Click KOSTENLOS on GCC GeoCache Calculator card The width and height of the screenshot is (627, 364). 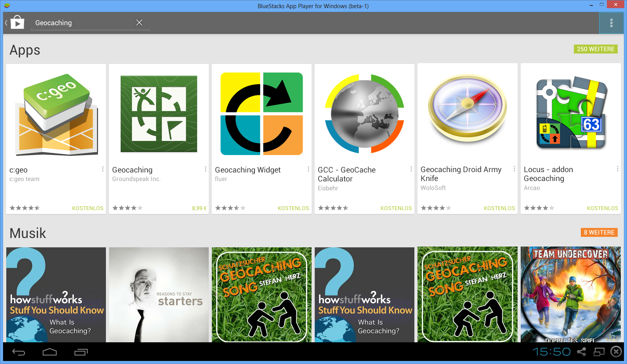click(396, 208)
